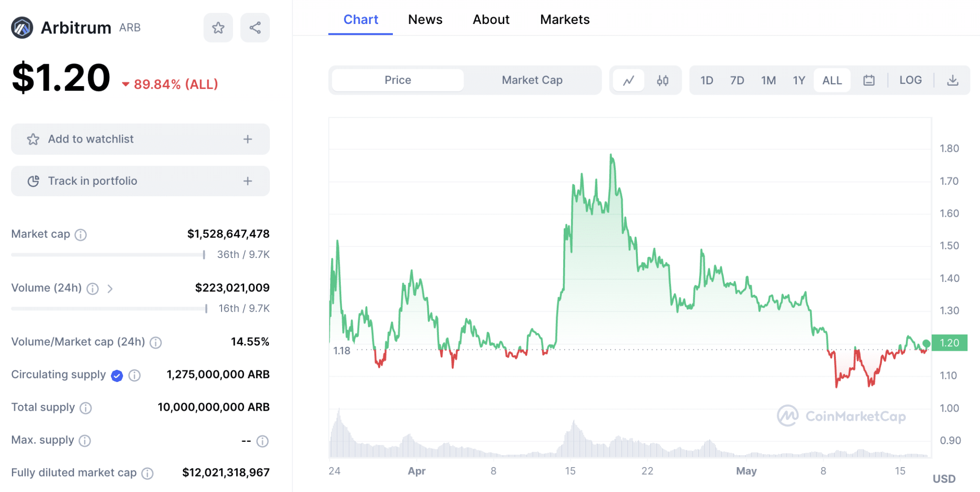The height and width of the screenshot is (492, 980).
Task: Click Volume/Market cap (24h) info icon
Action: coord(156,343)
